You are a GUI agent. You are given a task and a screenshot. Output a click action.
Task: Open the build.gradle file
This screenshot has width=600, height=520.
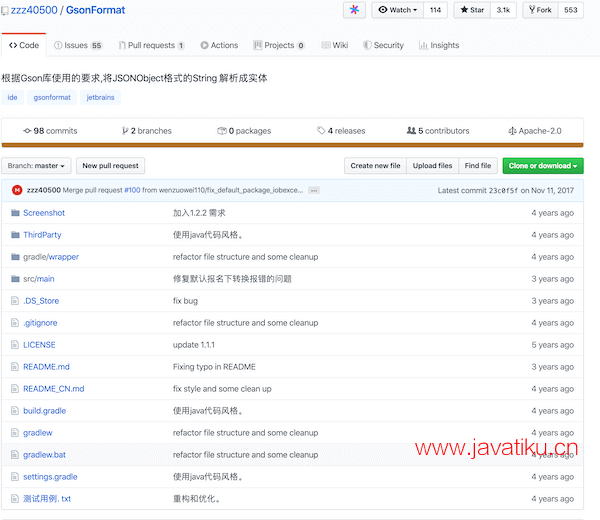click(x=44, y=411)
